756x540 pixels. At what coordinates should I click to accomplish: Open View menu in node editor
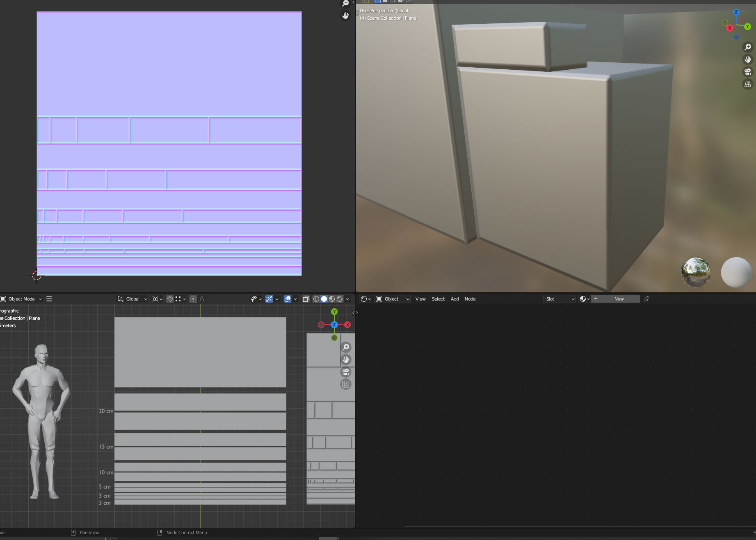point(420,299)
